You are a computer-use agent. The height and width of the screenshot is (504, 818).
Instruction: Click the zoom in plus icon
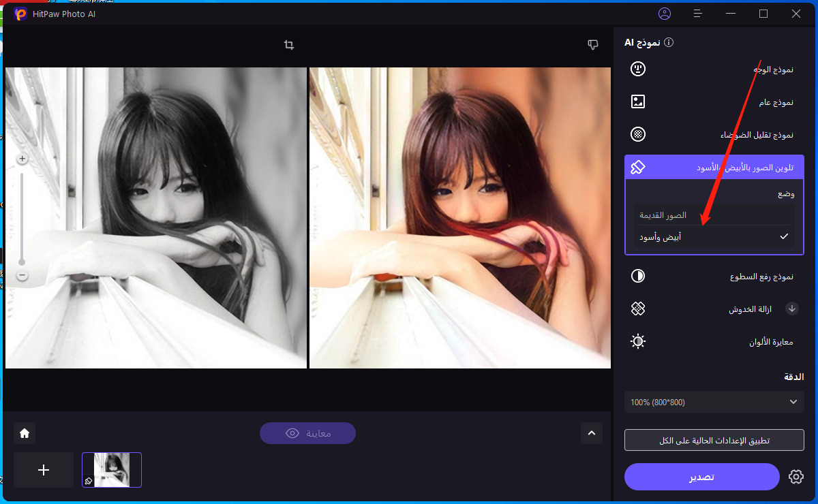tap(22, 159)
